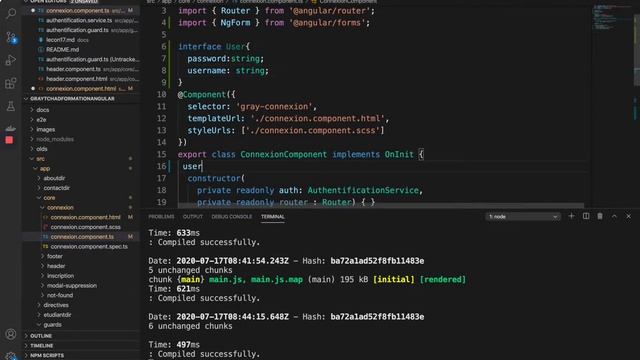The image size is (640, 360).
Task: Switch to the Debug Console tab
Action: point(231,217)
